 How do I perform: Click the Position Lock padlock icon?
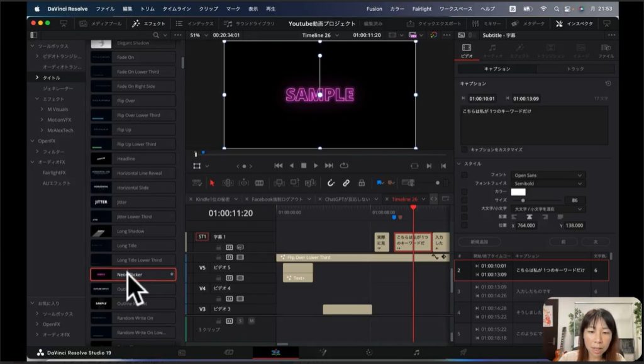[362, 183]
